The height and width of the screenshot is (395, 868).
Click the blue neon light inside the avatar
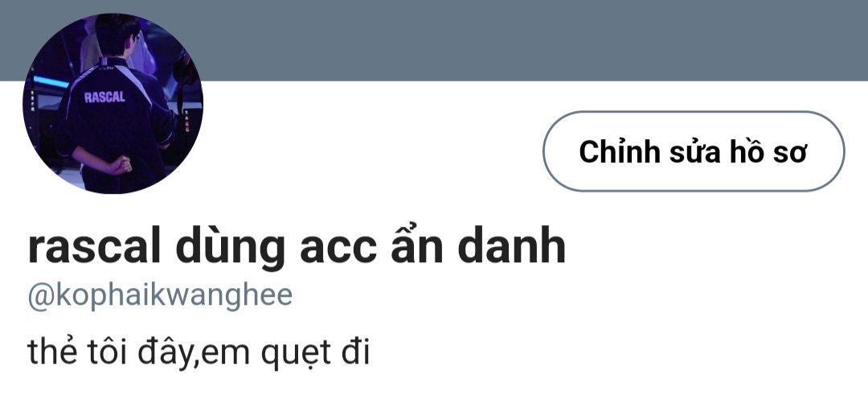coord(51,82)
